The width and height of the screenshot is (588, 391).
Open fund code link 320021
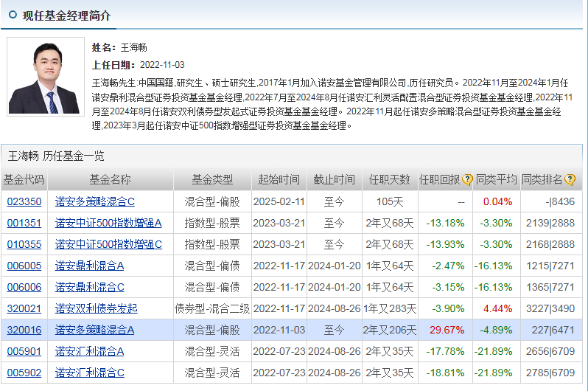[x=24, y=309]
